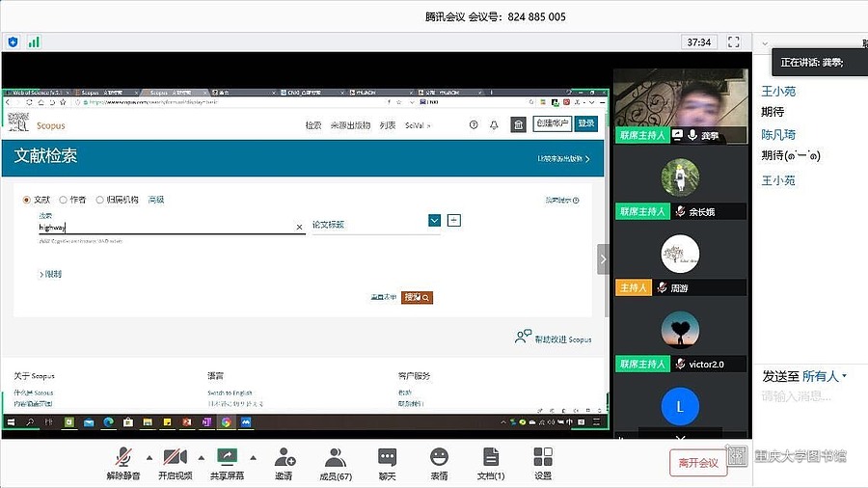Open the invite (邀请) icon
Image resolution: width=868 pixels, height=488 pixels.
click(x=284, y=457)
